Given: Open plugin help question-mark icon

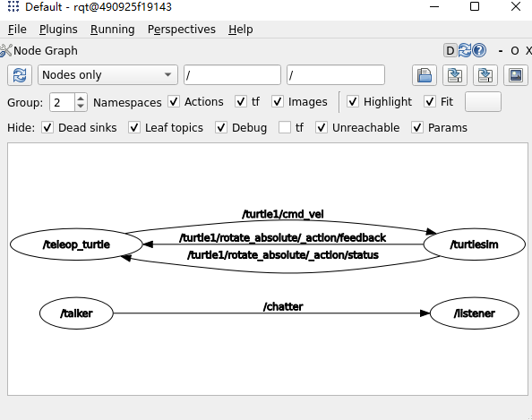Looking at the screenshot, I should 479,50.
